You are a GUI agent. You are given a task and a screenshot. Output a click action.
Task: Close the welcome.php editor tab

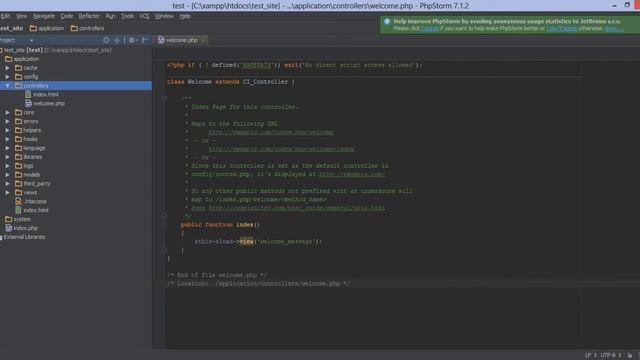tap(203, 40)
